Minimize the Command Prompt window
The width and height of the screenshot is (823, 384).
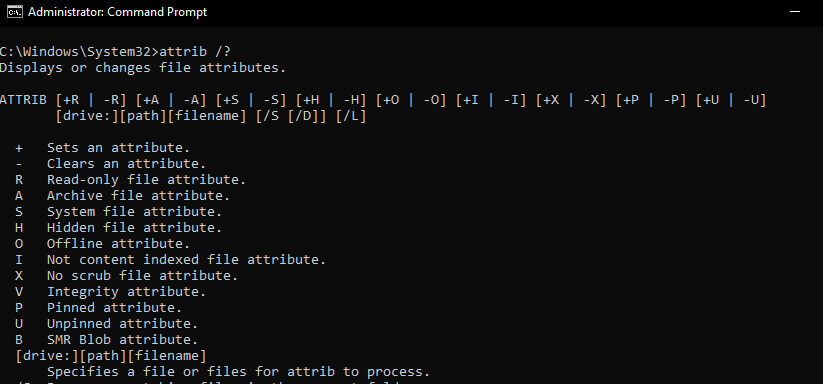click(x=795, y=12)
